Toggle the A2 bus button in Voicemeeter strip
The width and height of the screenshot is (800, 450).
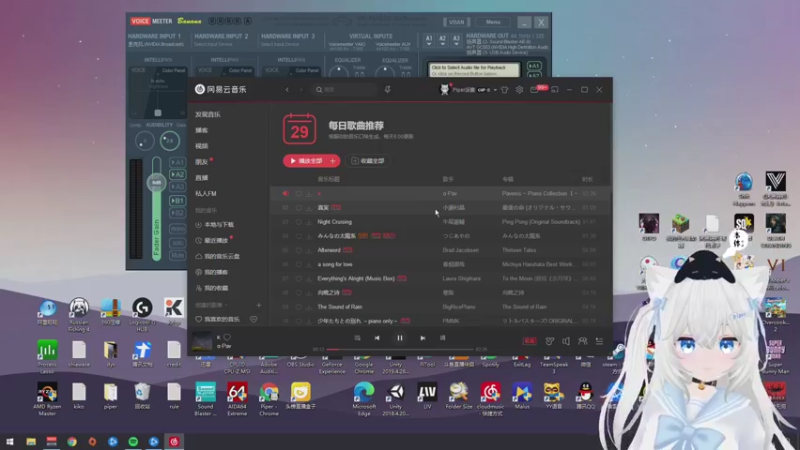tap(178, 174)
